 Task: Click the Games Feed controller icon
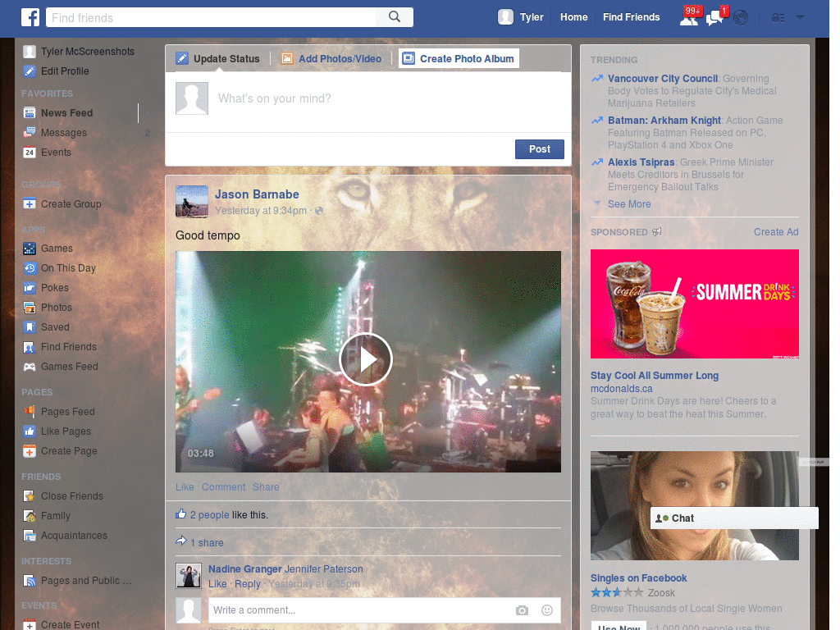click(x=30, y=367)
